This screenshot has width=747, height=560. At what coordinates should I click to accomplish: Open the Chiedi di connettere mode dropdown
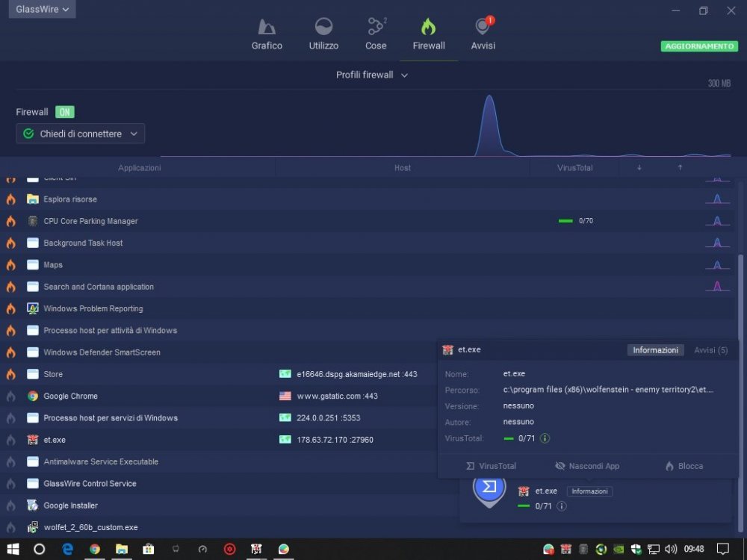tap(81, 134)
